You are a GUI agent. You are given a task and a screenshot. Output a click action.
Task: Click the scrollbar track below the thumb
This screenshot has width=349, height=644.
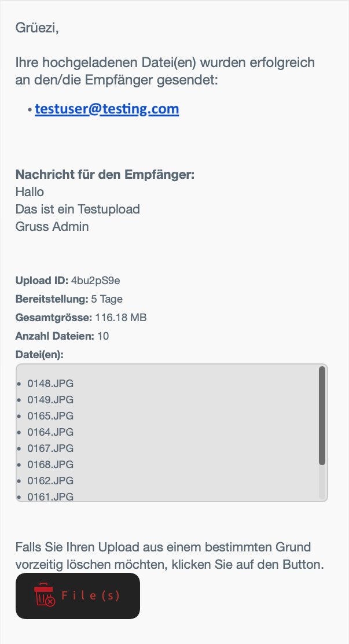pyautogui.click(x=322, y=482)
